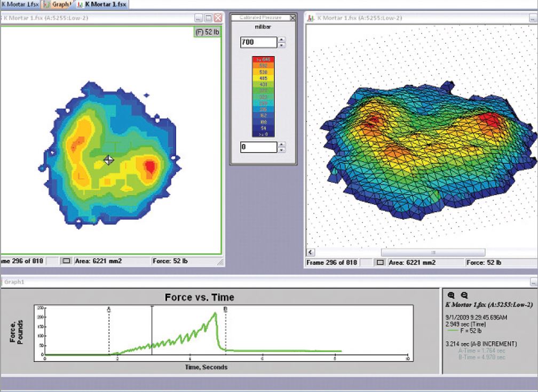Click the upper pressure field showing 700

point(259,42)
